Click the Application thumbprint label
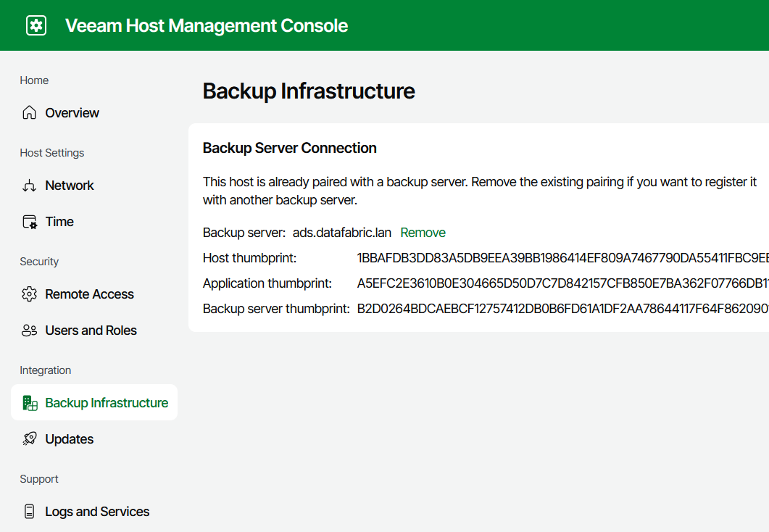This screenshot has width=769, height=532. (267, 283)
